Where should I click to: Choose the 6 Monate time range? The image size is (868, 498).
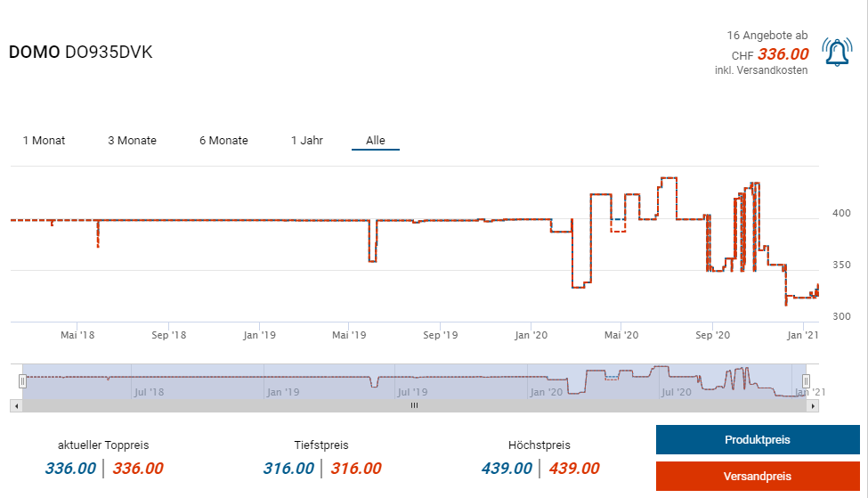[223, 141]
